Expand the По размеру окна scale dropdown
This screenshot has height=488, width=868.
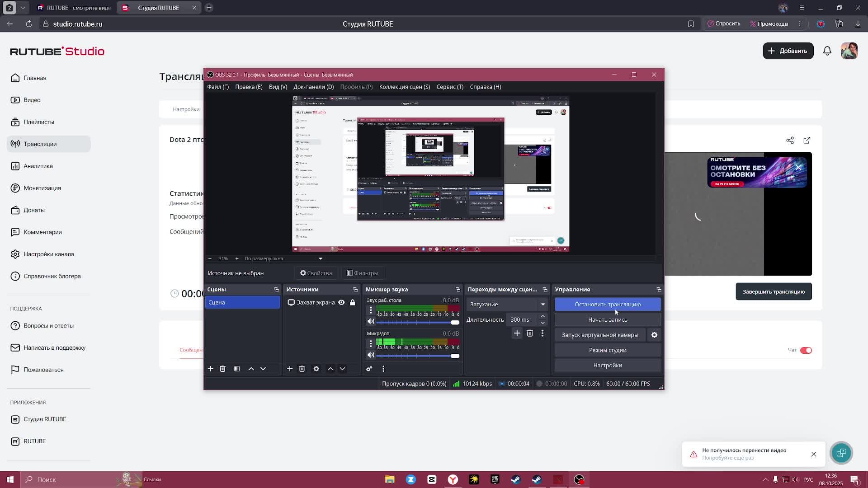click(x=320, y=258)
